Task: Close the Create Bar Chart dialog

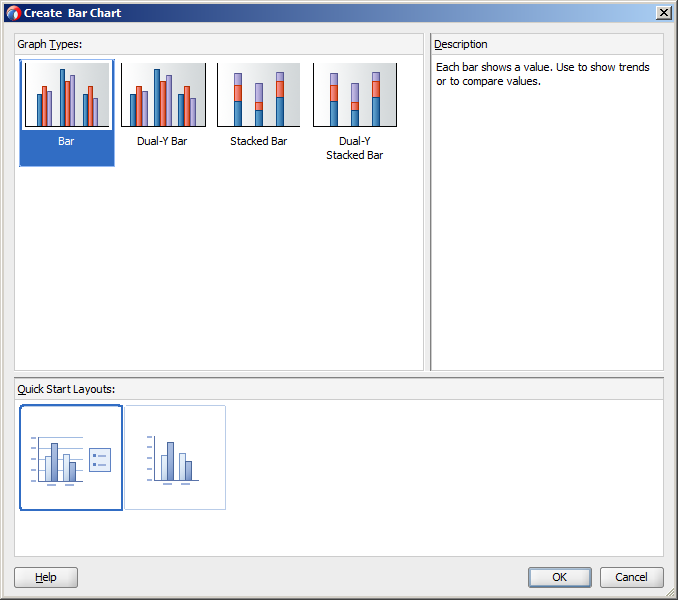Action: (x=663, y=13)
